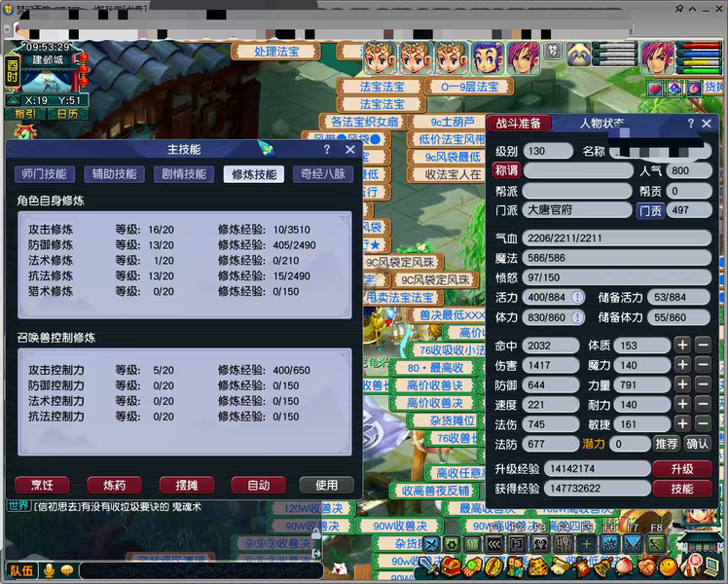The height and width of the screenshot is (584, 728).
Task: Increase 耐力 with the plus button
Action: [x=682, y=404]
